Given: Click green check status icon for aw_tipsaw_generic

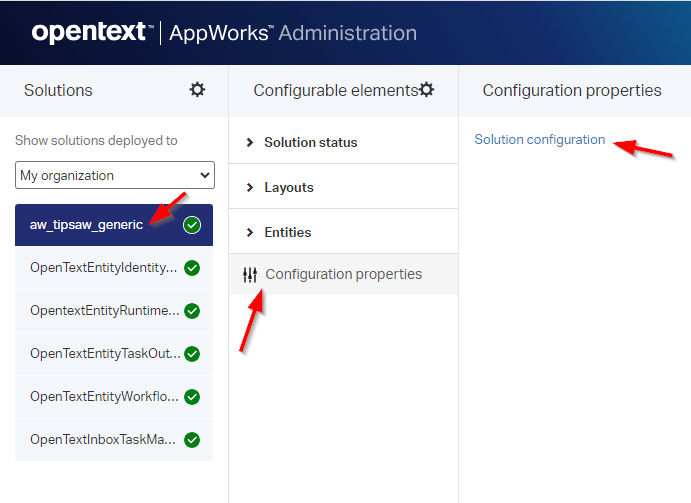Looking at the screenshot, I should pyautogui.click(x=192, y=225).
